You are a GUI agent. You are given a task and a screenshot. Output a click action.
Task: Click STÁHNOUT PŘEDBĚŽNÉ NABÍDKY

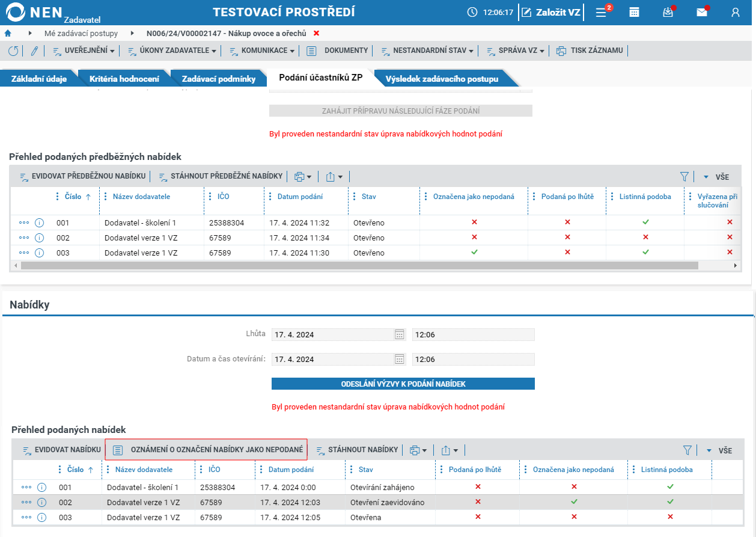220,177
